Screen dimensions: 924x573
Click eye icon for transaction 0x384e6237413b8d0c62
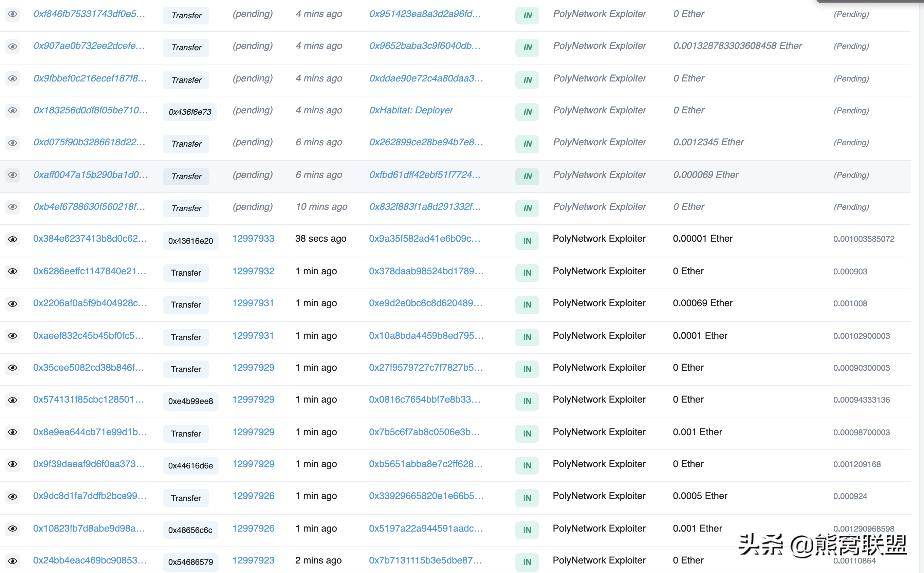[13, 239]
